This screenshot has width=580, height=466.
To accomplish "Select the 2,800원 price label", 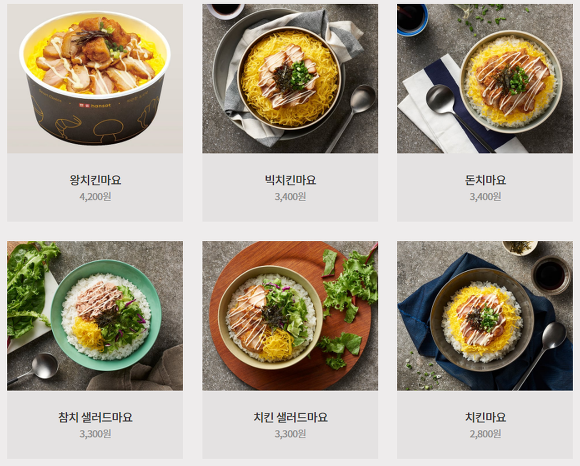I will (x=485, y=433).
